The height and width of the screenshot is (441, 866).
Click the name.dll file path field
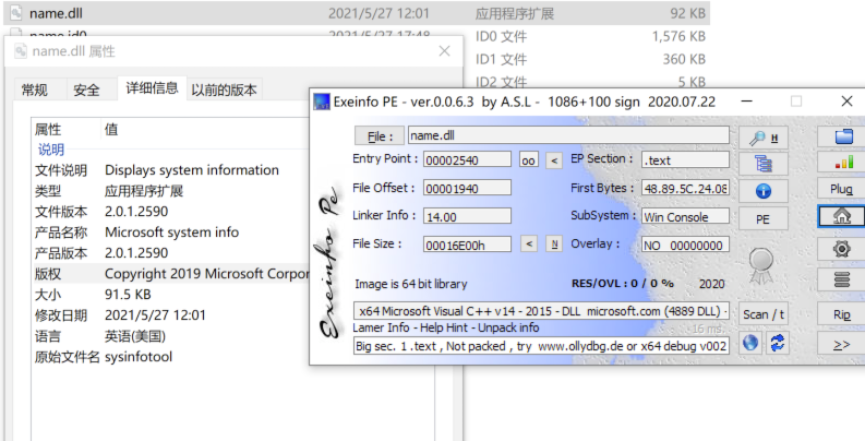click(x=567, y=136)
